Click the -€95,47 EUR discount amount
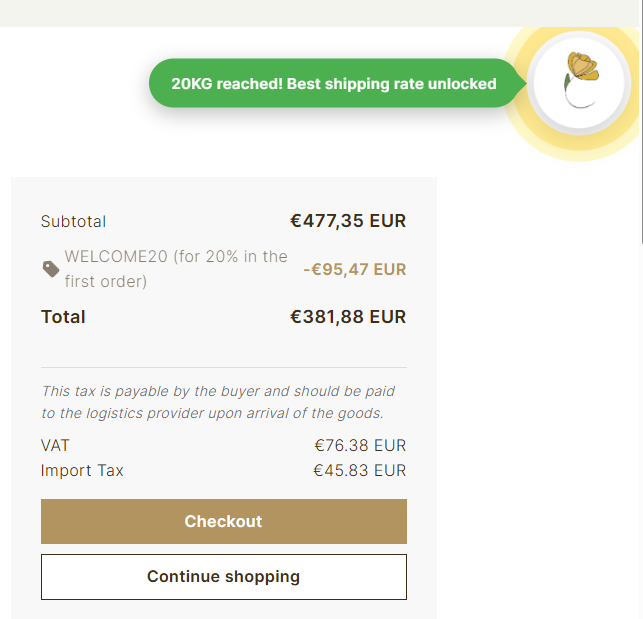The height and width of the screenshot is (619, 643). pyautogui.click(x=355, y=269)
